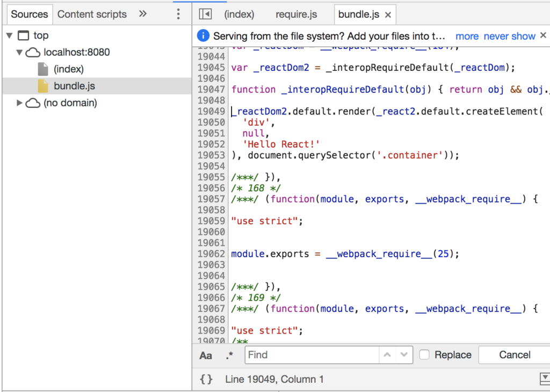Cancel the find bar
Screen dimensions: 550x392
point(515,355)
